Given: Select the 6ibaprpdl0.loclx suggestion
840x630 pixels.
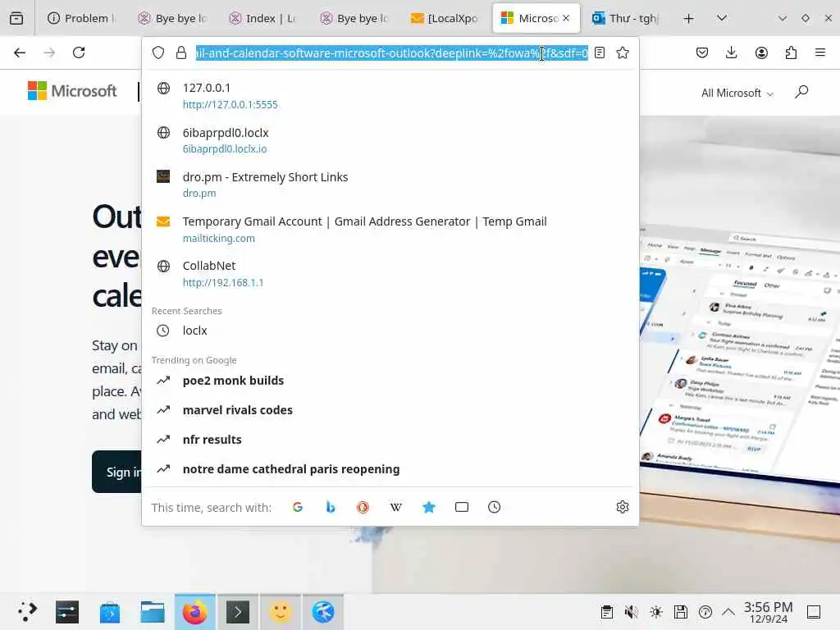Looking at the screenshot, I should (x=390, y=140).
